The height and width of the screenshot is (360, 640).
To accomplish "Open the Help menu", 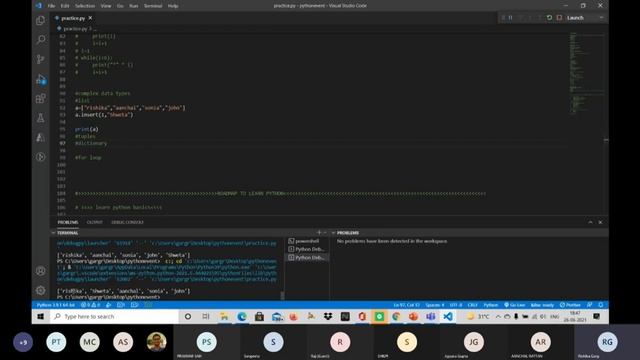I will (173, 6).
